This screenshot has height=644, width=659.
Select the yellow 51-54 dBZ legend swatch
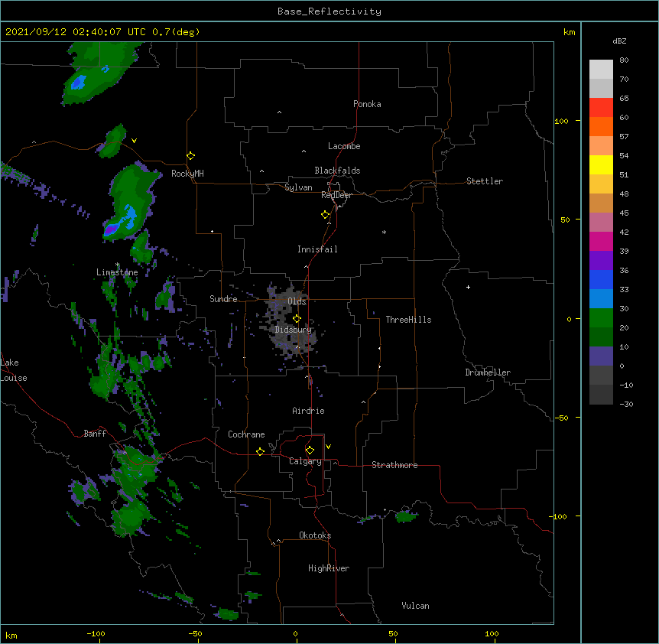[x=601, y=164]
